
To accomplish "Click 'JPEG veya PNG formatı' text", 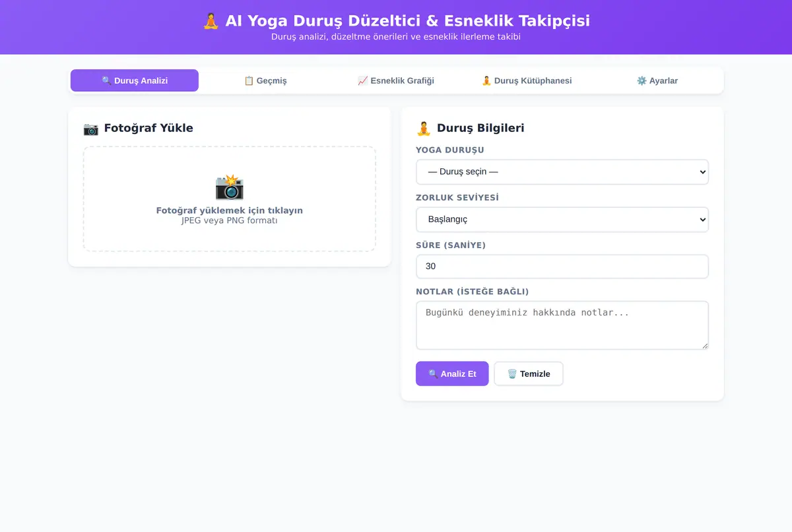I will (230, 220).
